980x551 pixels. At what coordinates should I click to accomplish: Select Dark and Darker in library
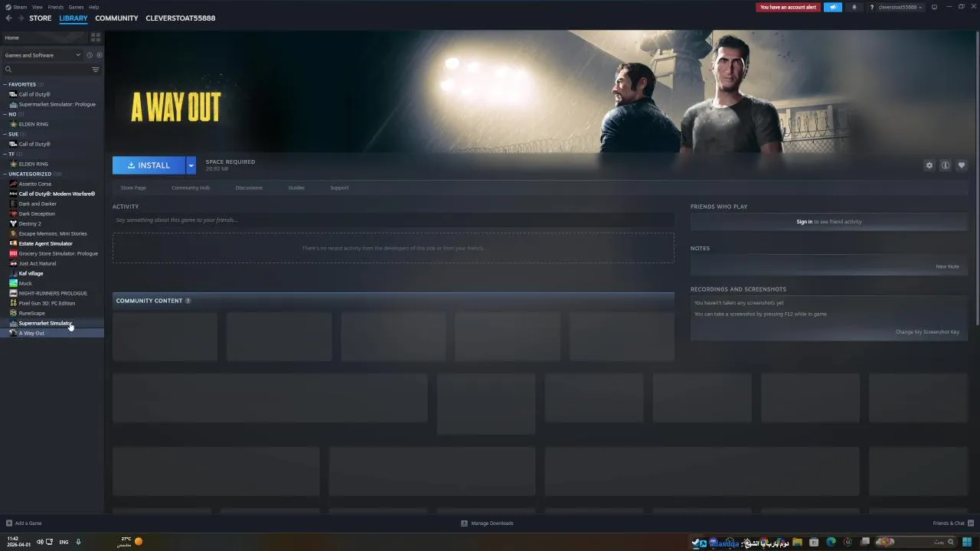38,204
